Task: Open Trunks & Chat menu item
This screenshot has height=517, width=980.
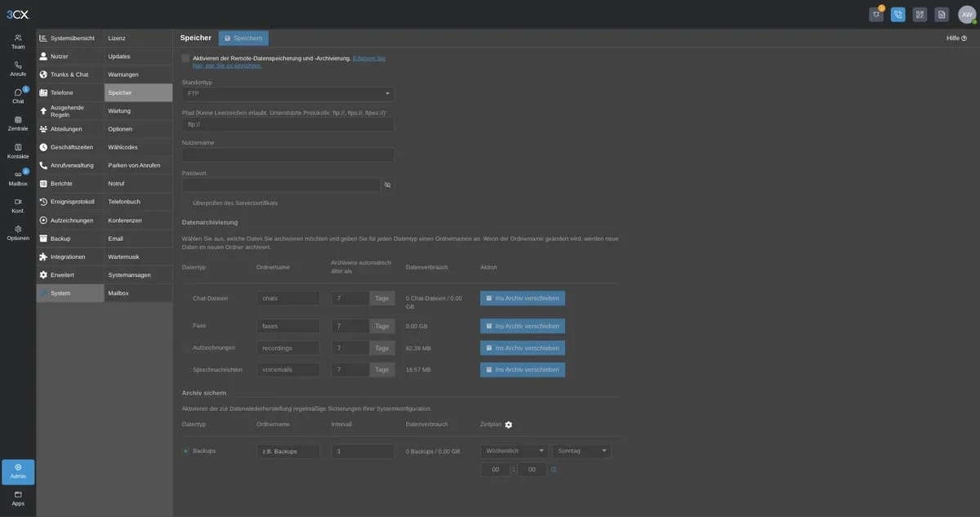Action: (70, 74)
